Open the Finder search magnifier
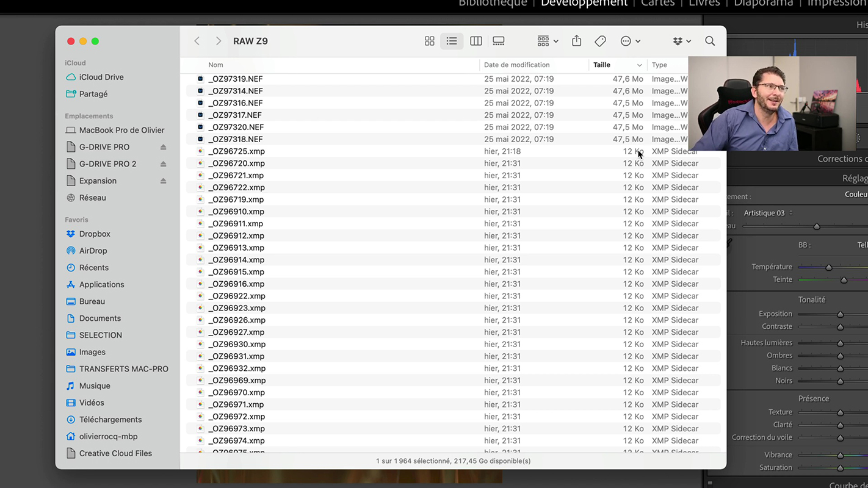Screen dimensions: 868x488 (710, 41)
